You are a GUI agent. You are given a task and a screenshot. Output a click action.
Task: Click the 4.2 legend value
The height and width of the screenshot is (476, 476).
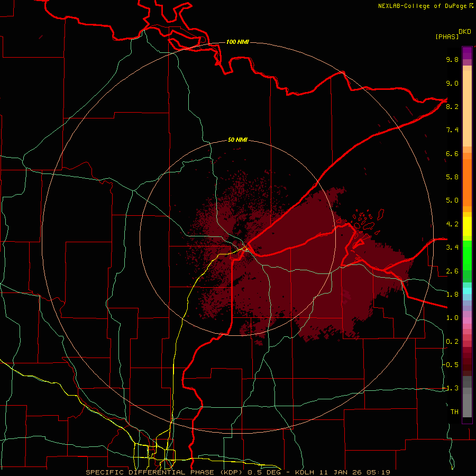[452, 224]
